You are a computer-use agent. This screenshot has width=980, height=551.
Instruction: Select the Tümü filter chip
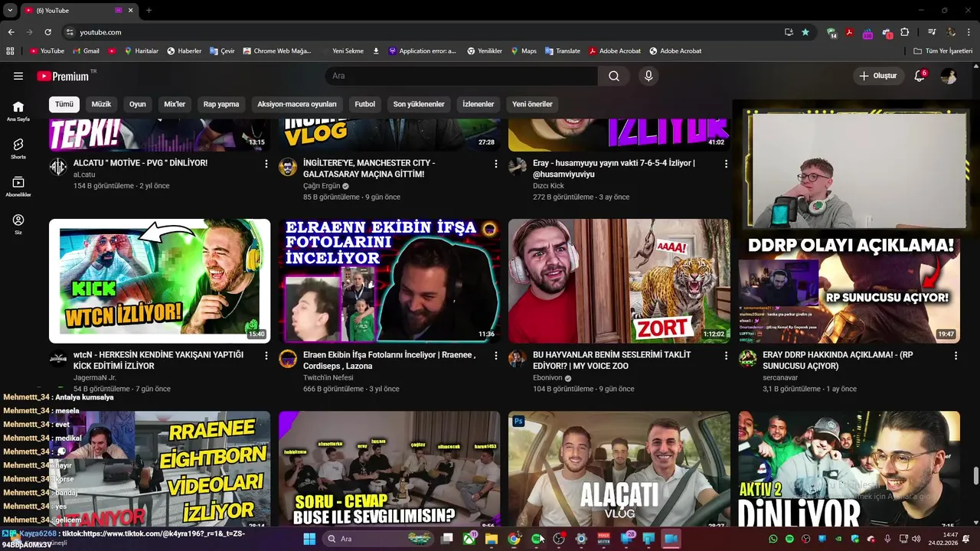click(64, 104)
